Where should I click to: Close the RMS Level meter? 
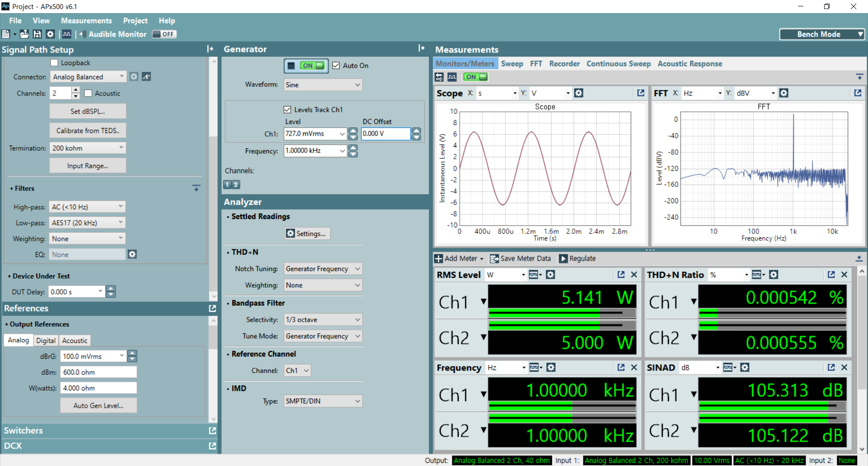coord(634,275)
